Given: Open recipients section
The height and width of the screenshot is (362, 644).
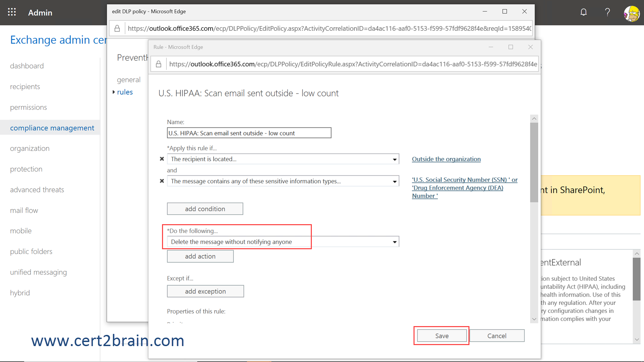Looking at the screenshot, I should point(25,86).
